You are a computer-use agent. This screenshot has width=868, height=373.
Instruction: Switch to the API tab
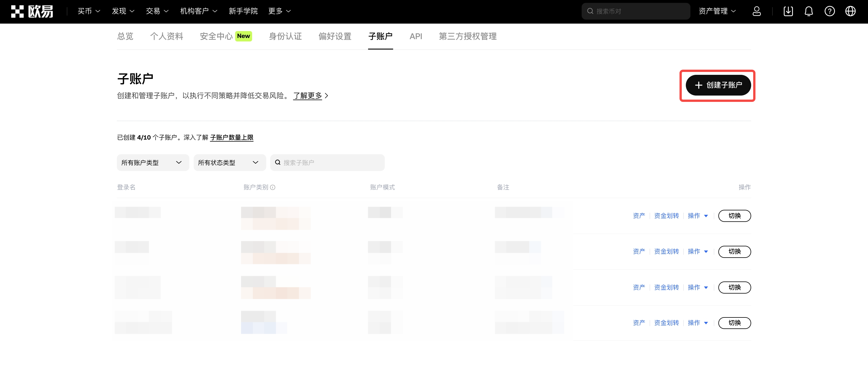pyautogui.click(x=416, y=36)
